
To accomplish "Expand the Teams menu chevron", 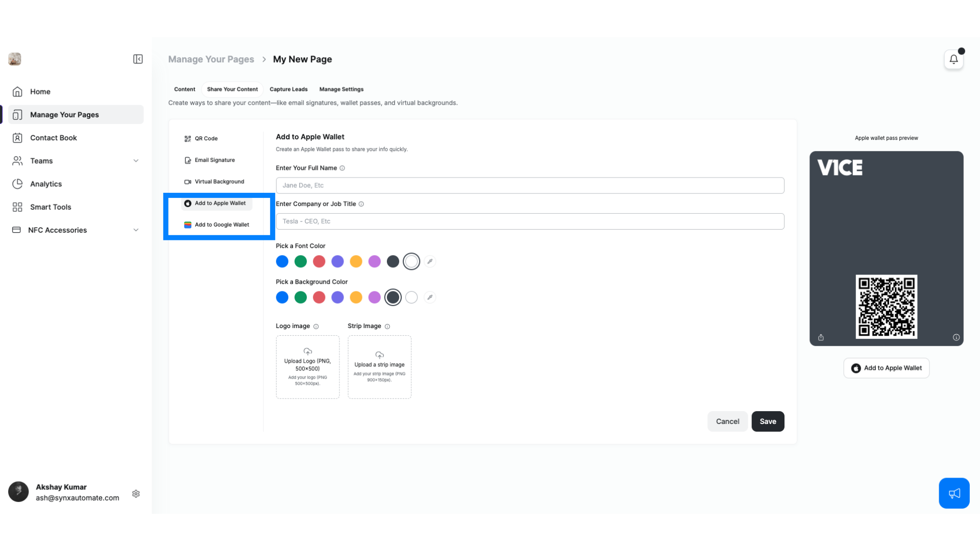I will (136, 161).
